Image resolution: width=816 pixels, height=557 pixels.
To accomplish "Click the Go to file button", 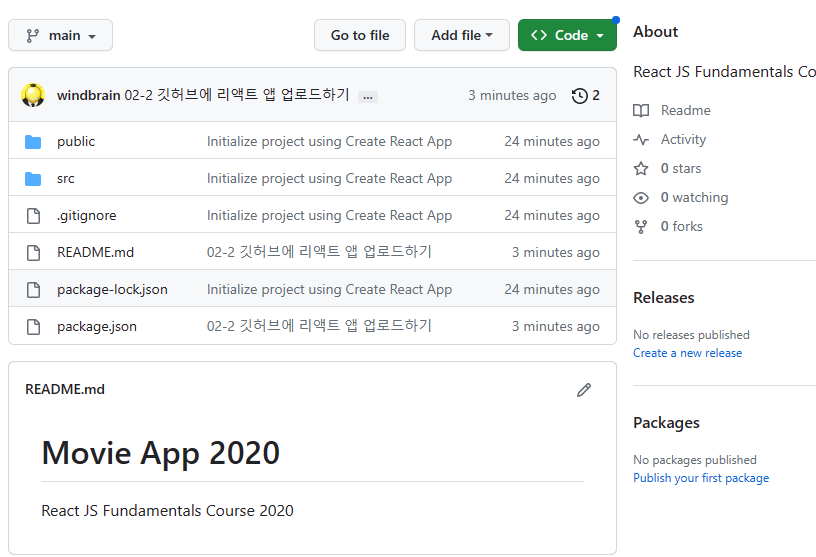I will [x=360, y=35].
